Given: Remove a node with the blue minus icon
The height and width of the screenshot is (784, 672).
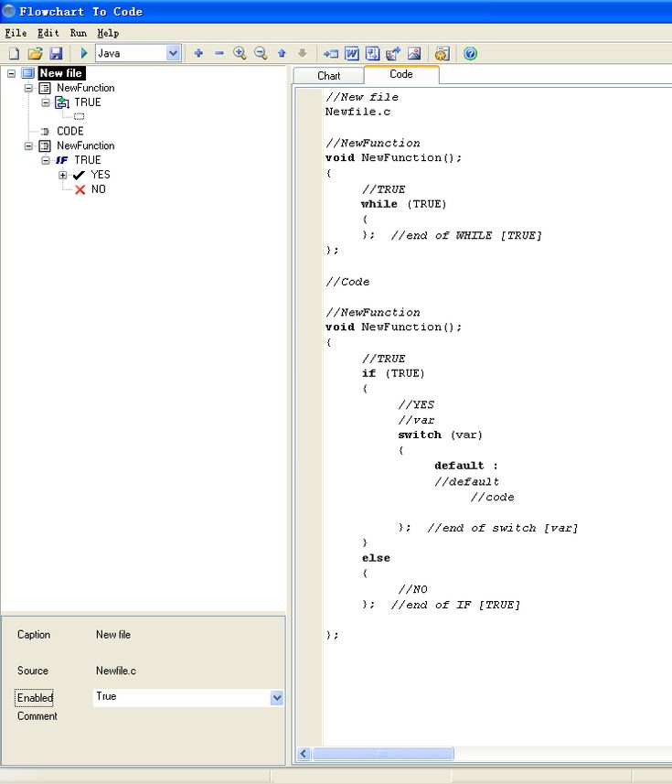Looking at the screenshot, I should coord(219,53).
